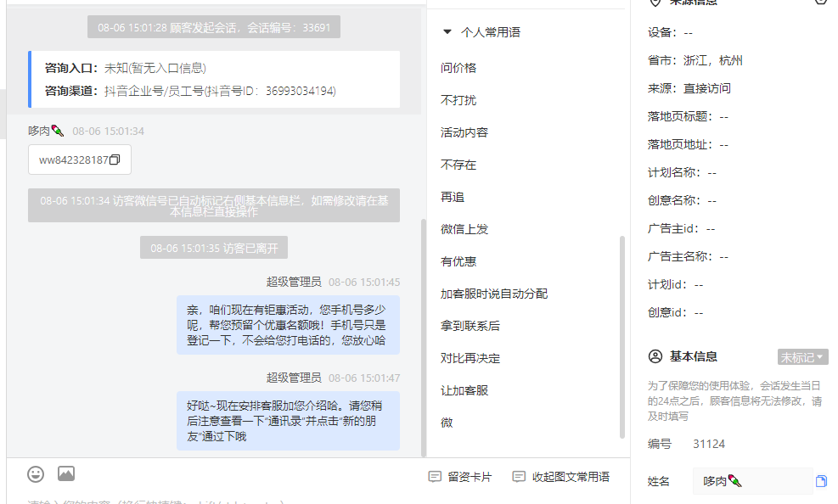Screen dimensions: 838x504
Task: Select the 让加客服 quick phrase
Action: pos(464,390)
